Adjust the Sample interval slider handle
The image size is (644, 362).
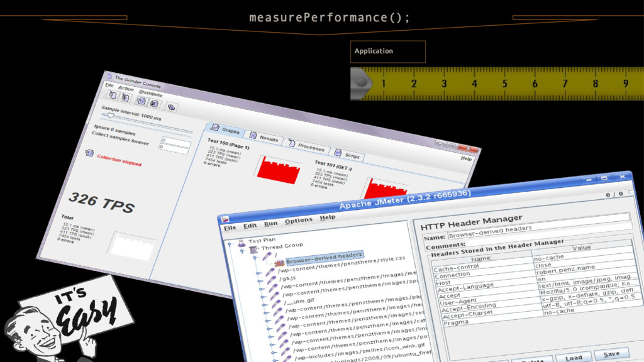(x=111, y=116)
